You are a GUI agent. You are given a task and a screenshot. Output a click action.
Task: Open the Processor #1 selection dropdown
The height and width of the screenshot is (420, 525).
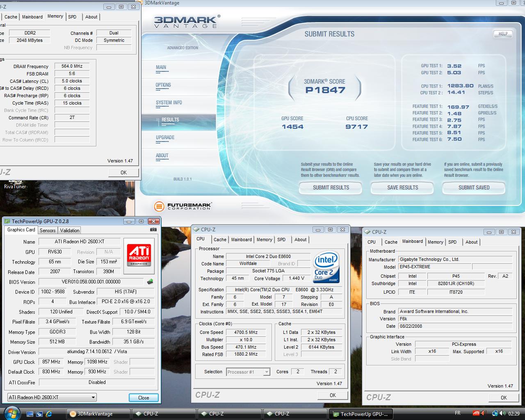(248, 372)
